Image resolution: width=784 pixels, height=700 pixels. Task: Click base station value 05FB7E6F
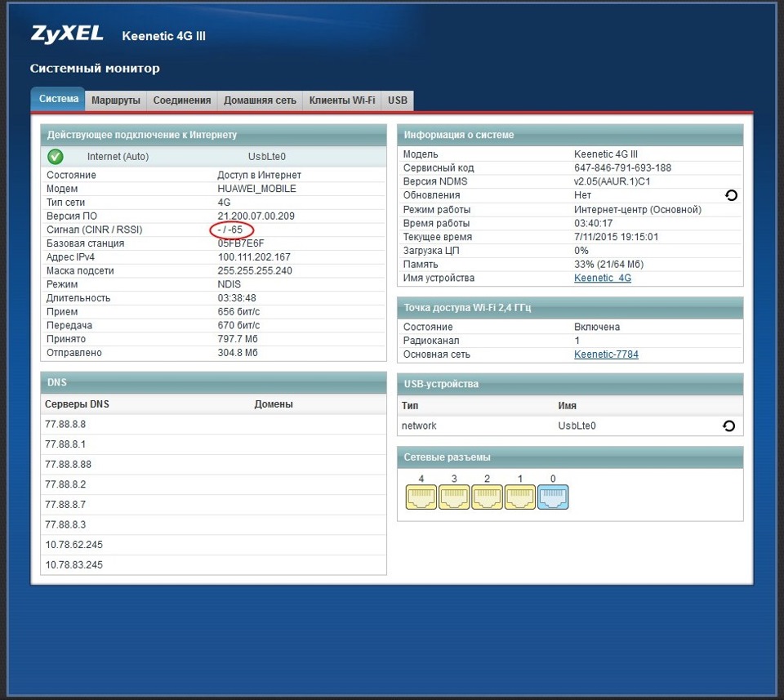pyautogui.click(x=241, y=243)
